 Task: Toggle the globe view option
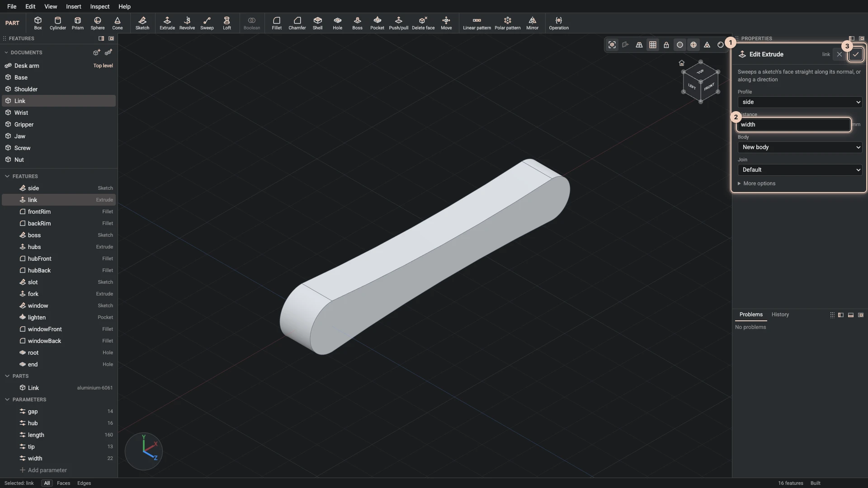(x=693, y=45)
